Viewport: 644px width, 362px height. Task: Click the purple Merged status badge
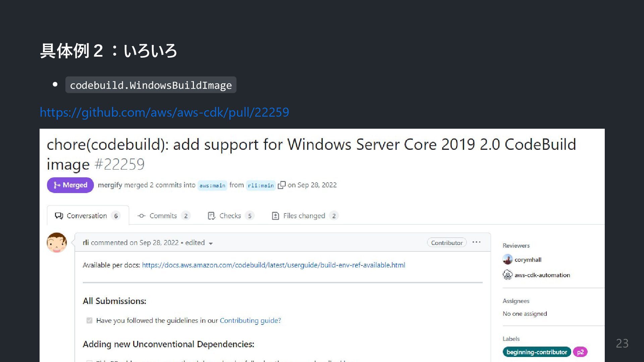coord(70,185)
